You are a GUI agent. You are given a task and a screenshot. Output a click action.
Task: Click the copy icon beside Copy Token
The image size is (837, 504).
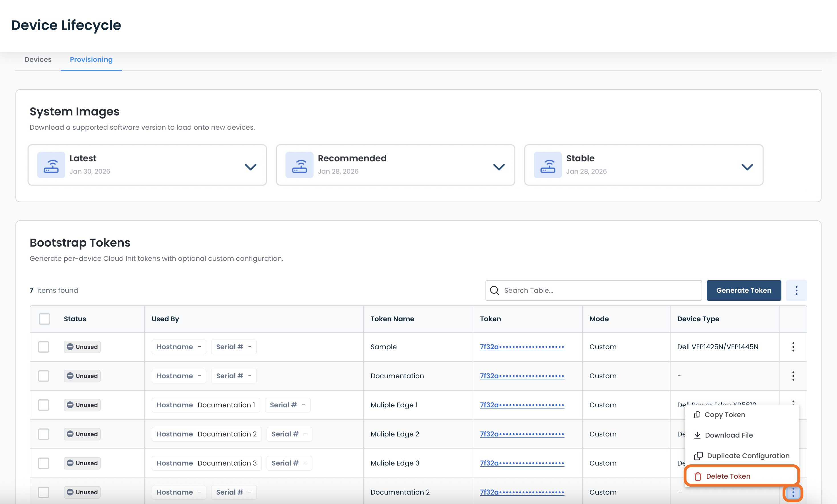pyautogui.click(x=697, y=415)
